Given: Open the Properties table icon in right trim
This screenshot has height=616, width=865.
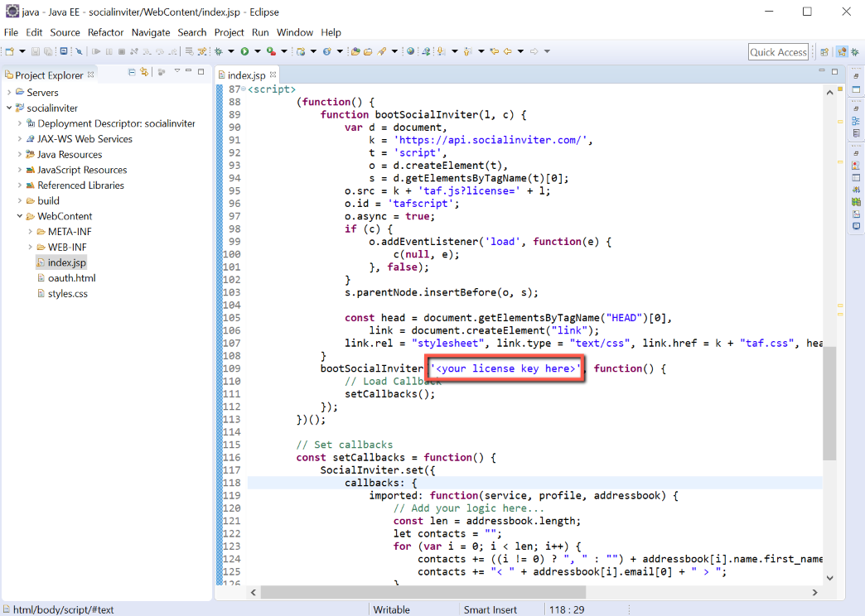Looking at the screenshot, I should (x=856, y=177).
